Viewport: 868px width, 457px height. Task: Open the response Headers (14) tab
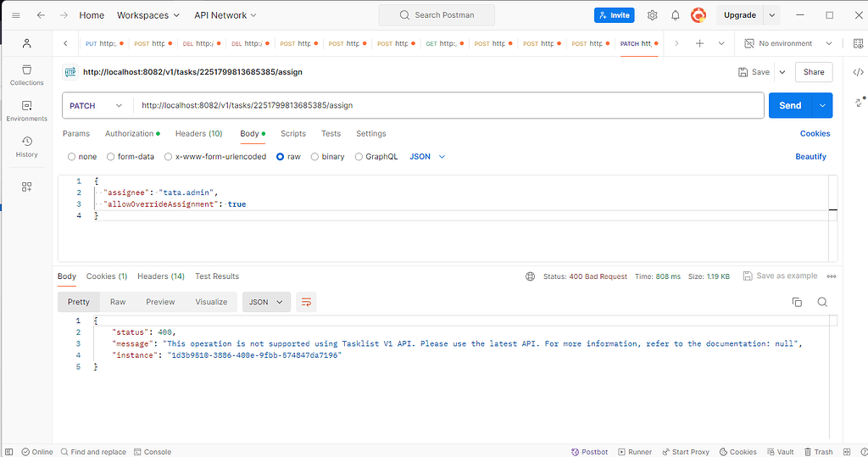[161, 276]
